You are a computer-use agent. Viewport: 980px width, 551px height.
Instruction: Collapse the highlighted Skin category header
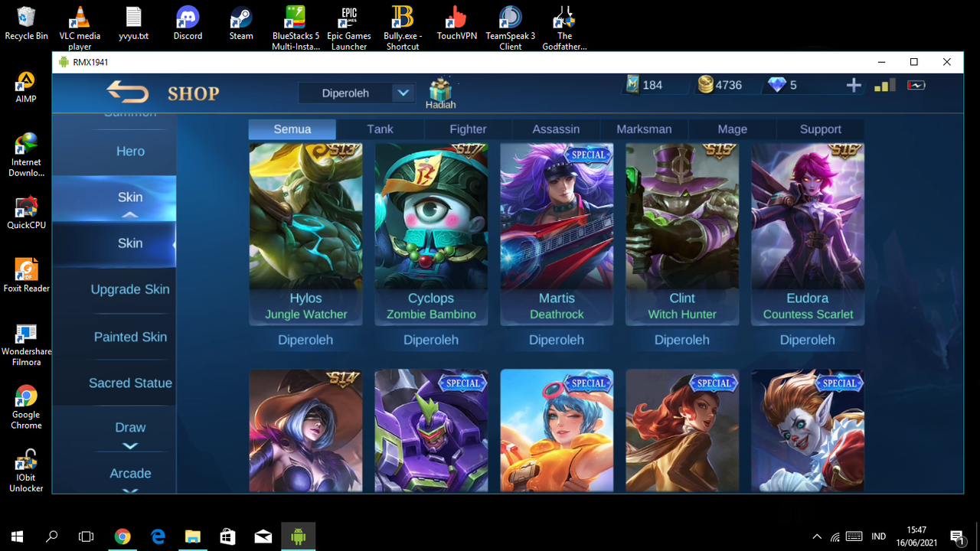click(x=114, y=198)
